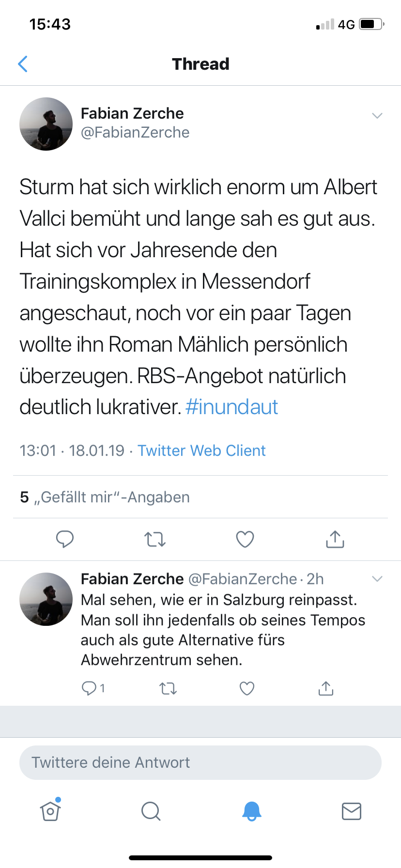
Task: Open options chevron on main tweet
Action: tap(377, 115)
